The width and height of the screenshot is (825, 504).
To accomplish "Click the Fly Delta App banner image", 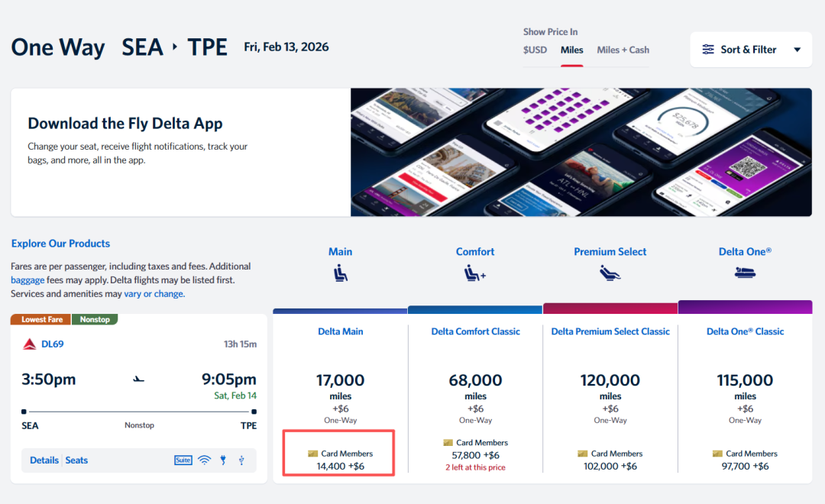I will (x=581, y=152).
